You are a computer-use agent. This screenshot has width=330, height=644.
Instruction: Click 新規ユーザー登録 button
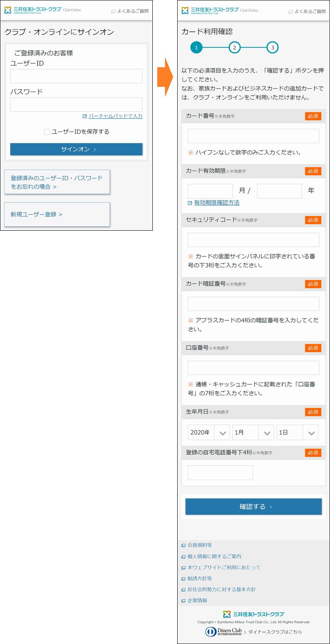[57, 214]
